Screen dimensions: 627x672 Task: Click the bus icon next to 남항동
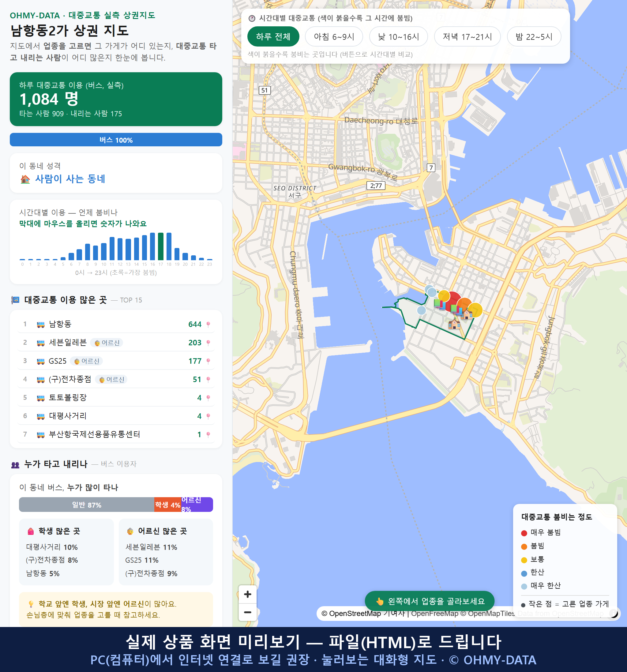tap(40, 325)
